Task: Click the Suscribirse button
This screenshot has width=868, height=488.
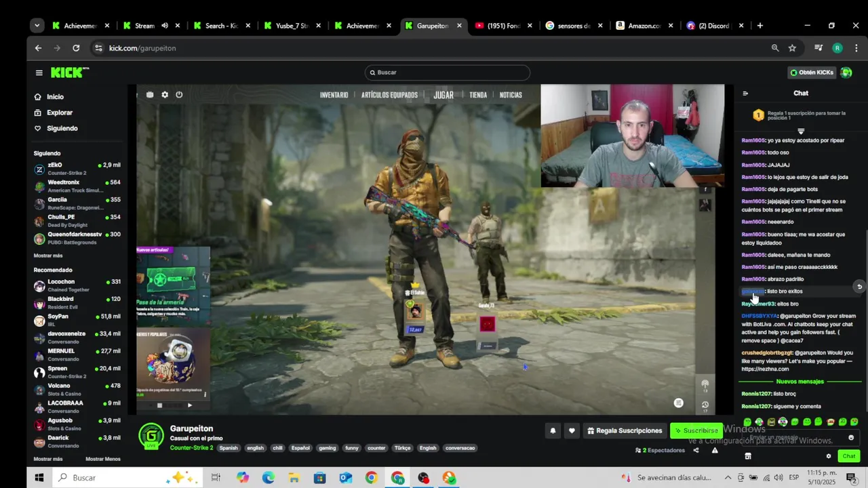Action: tap(696, 430)
